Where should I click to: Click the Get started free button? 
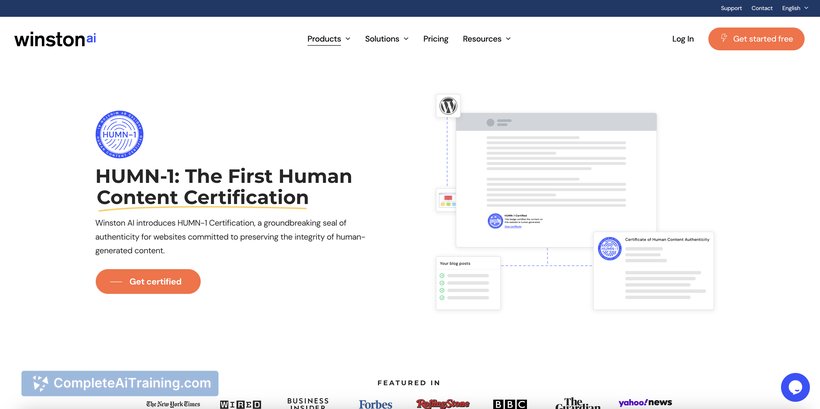click(756, 39)
